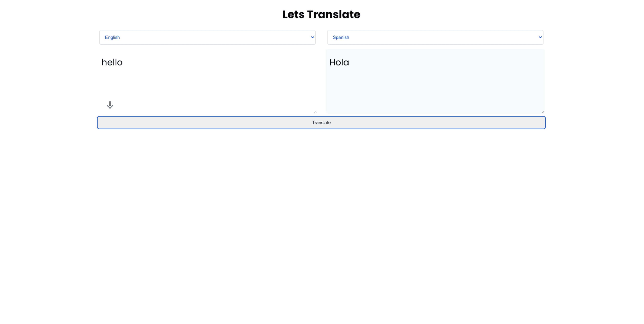Click the word 'Hola' in the result pane
644x324 pixels.
click(339, 62)
